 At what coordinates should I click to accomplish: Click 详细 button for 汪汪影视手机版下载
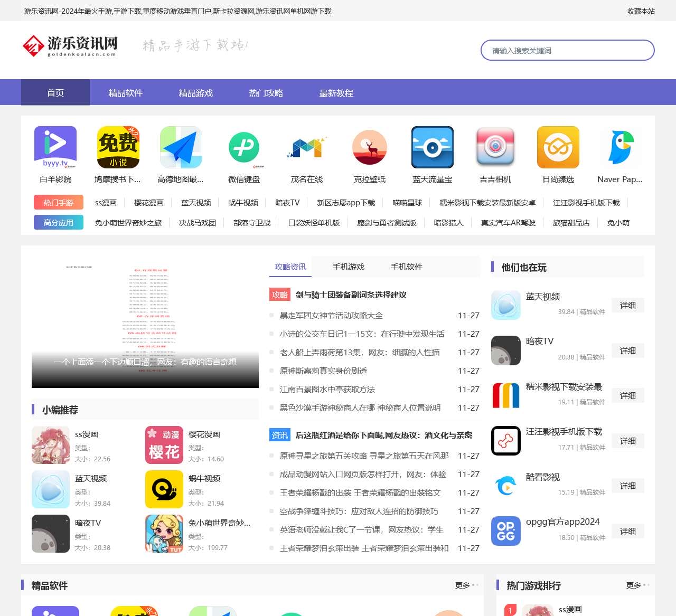[x=628, y=441]
